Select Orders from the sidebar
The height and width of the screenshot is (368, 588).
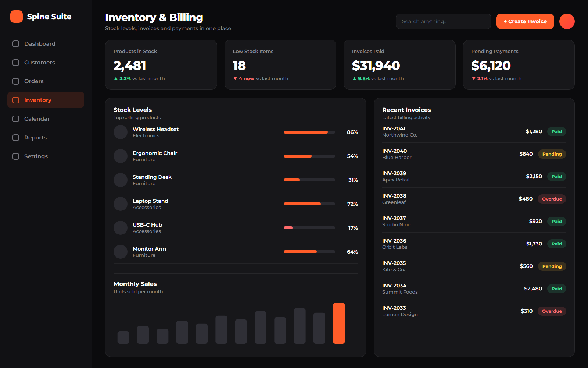[x=46, y=81]
